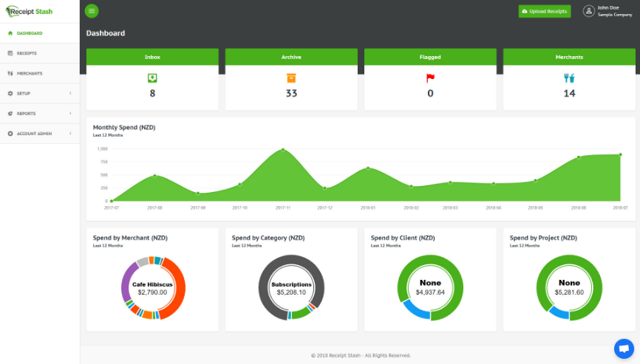Expand the Setup sidebar menu

pos(39,94)
